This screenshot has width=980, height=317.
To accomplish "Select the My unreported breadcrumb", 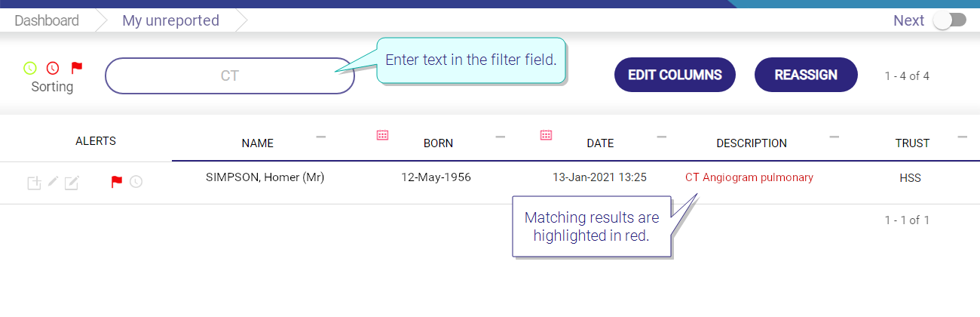I will pyautogui.click(x=170, y=20).
